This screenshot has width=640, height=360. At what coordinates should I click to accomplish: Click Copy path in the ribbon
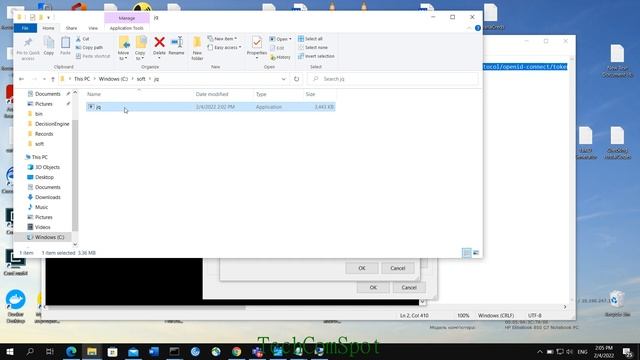89,47
